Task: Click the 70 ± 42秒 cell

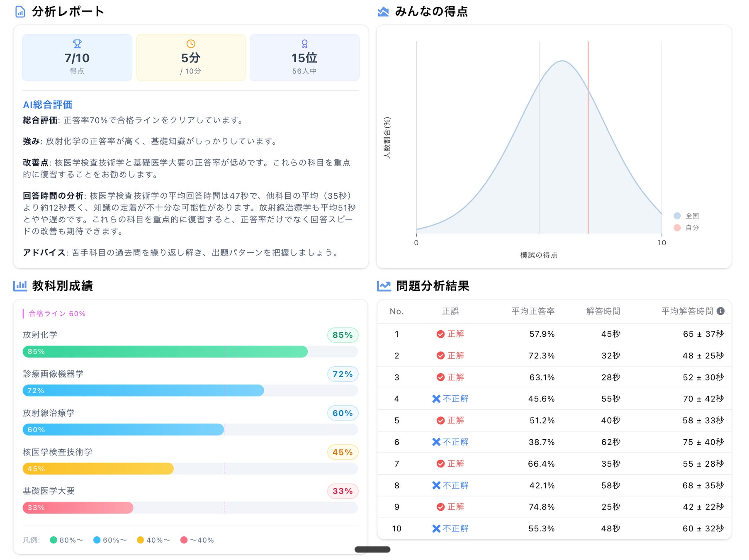Action: (703, 399)
